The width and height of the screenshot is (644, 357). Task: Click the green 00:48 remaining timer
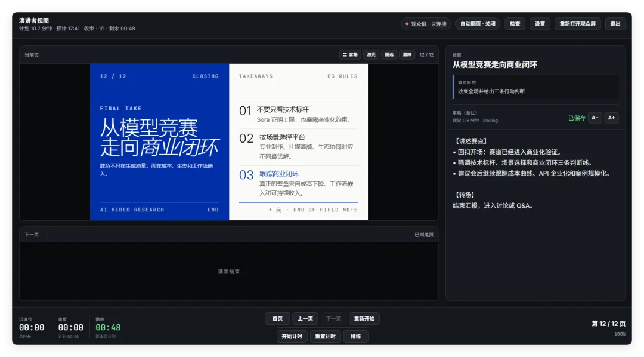click(108, 328)
